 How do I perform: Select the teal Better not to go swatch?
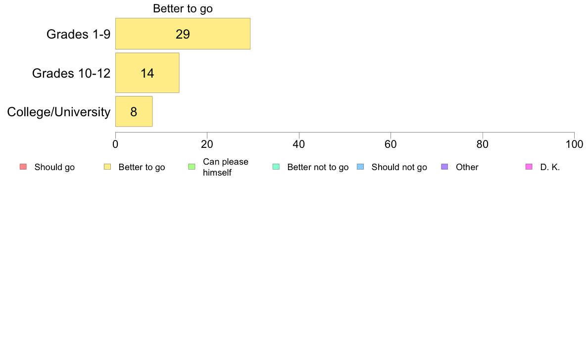[x=276, y=167]
